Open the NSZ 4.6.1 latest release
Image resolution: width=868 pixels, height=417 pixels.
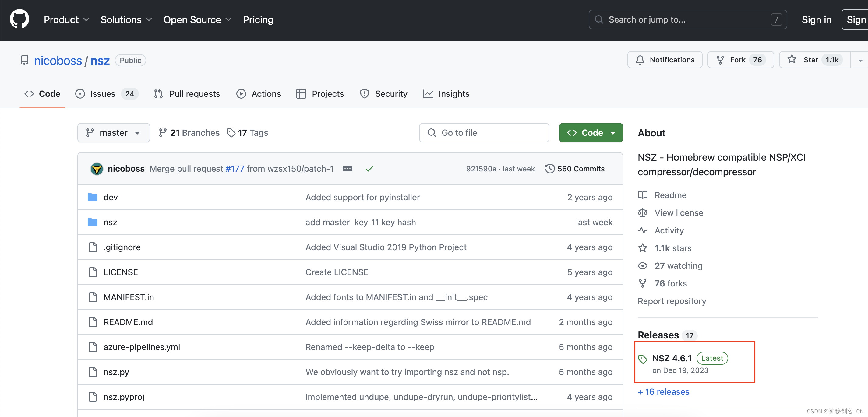point(683,363)
